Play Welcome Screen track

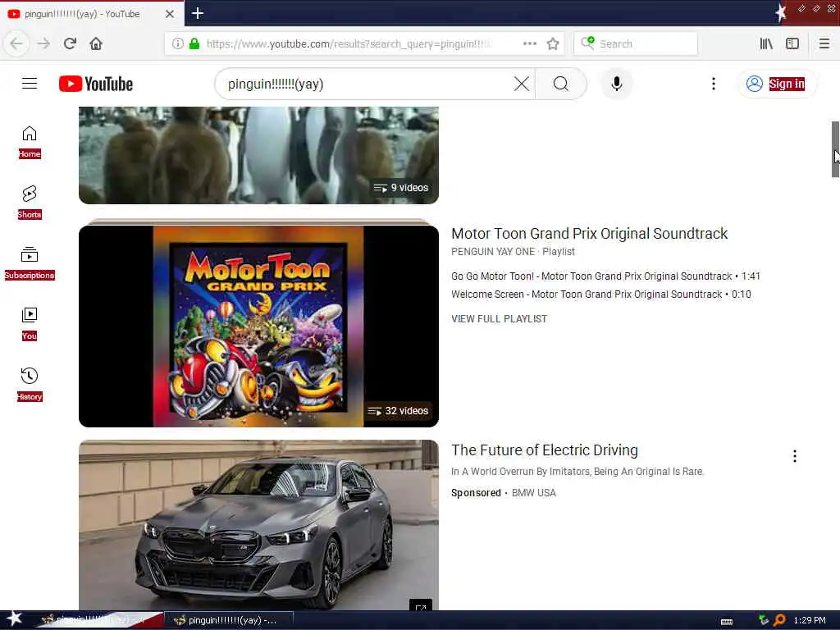[x=601, y=294]
